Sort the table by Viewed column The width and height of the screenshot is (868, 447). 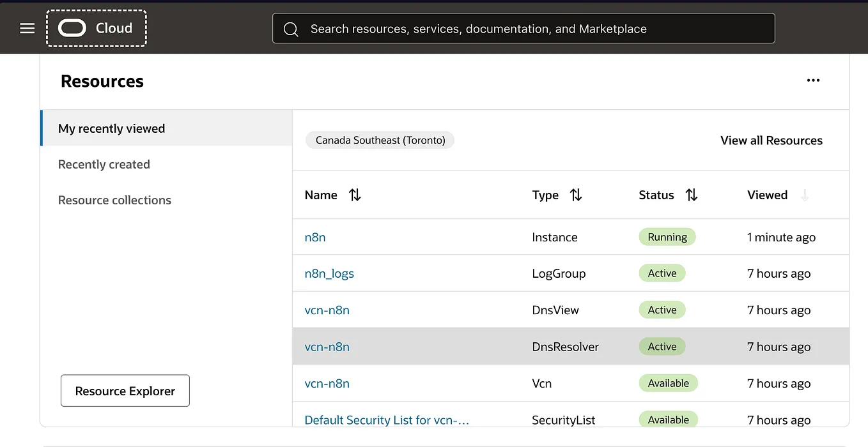click(804, 195)
